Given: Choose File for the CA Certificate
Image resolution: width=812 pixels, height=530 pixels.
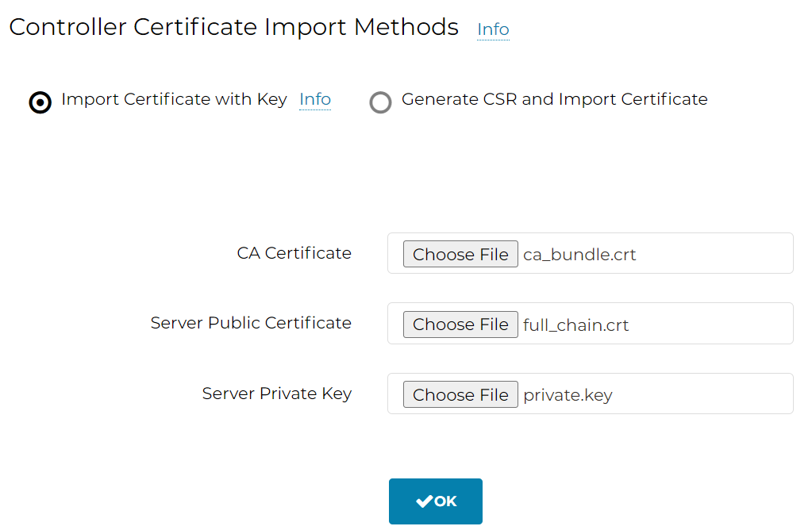Looking at the screenshot, I should pyautogui.click(x=460, y=254).
